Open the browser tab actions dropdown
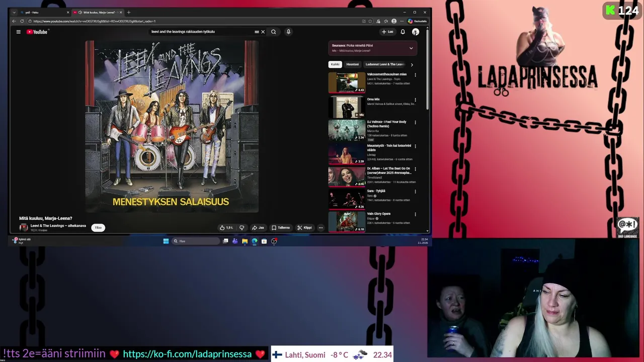 coord(14,12)
